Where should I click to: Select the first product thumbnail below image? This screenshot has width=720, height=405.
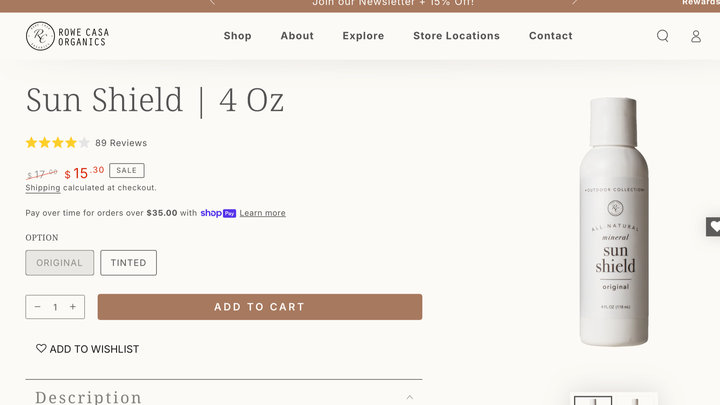tap(593, 400)
